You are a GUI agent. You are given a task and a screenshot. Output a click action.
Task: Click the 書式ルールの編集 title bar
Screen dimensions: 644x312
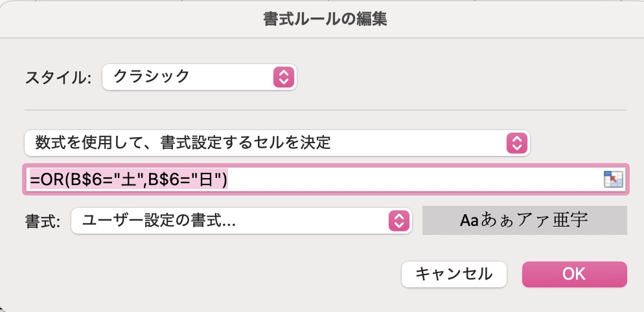(x=325, y=19)
